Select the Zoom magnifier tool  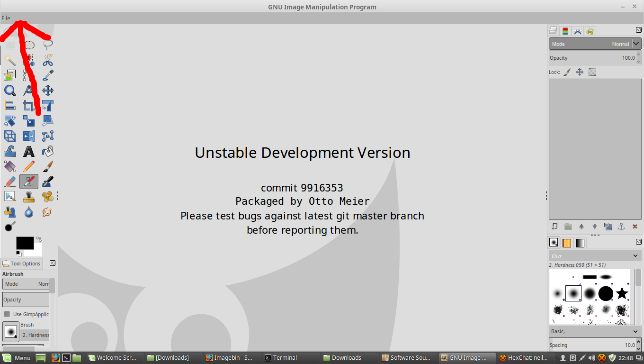[x=10, y=91]
